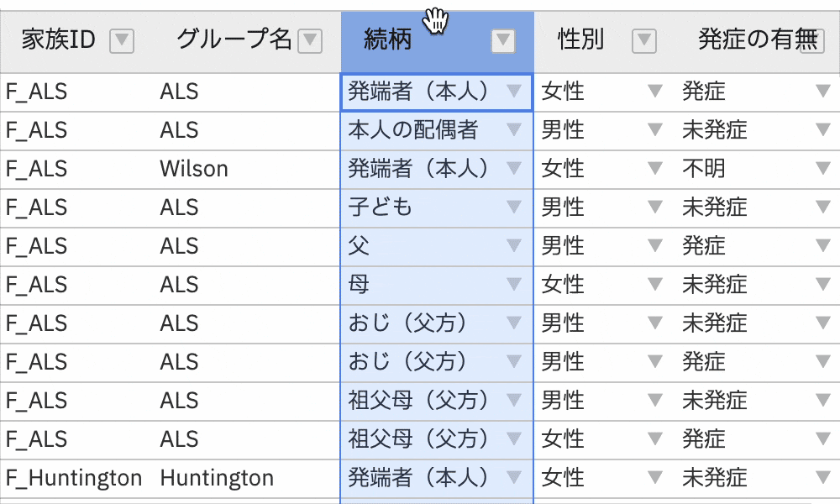Open the filter icon in 続柄 header
Image resolution: width=840 pixels, height=504 pixels.
[503, 40]
